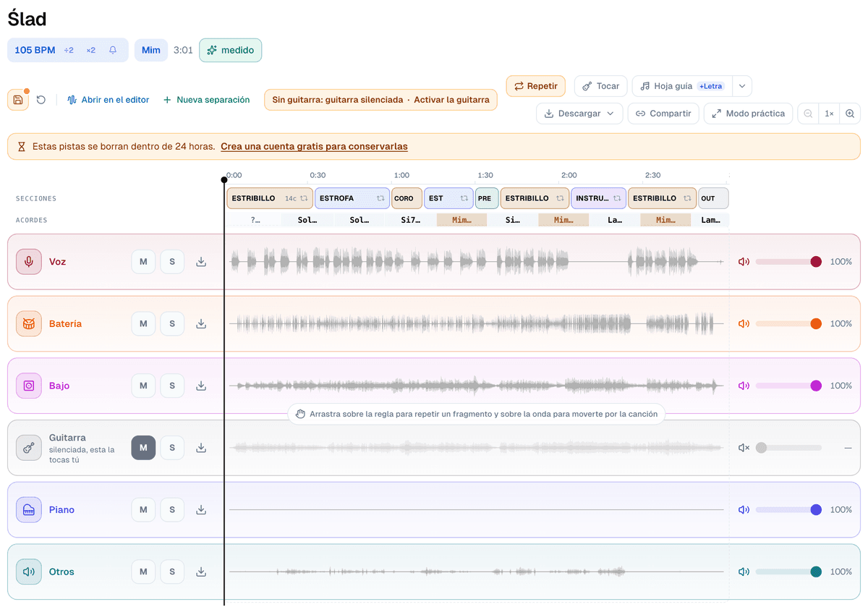This screenshot has height=607, width=868.
Task: Click the save icon button
Action: pos(18,100)
